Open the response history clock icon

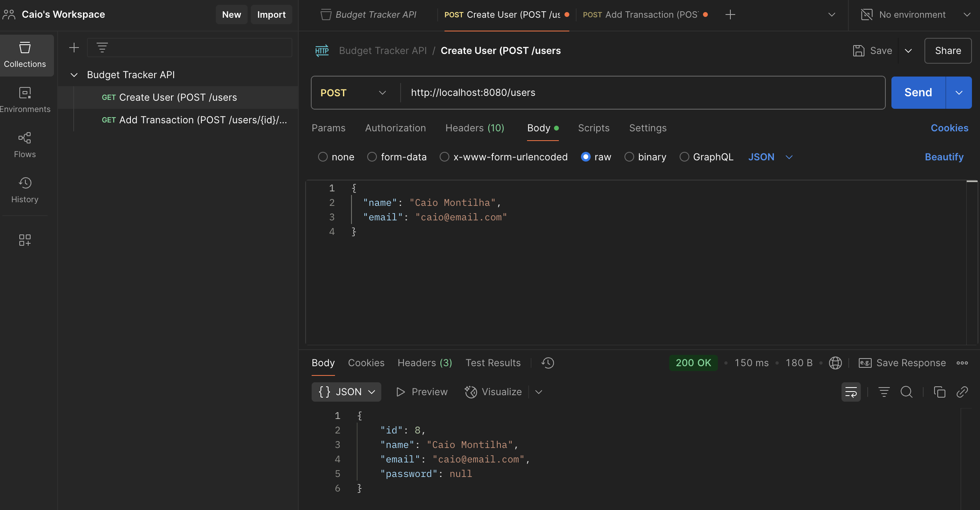548,363
